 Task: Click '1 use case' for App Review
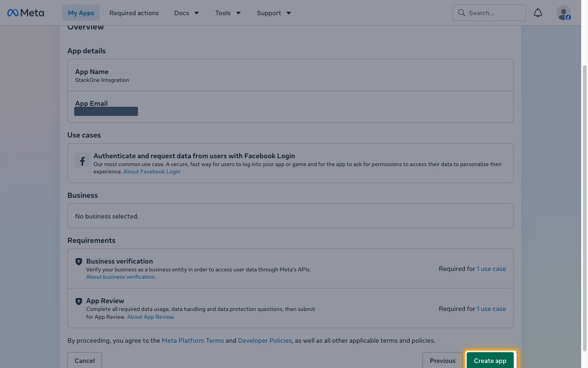pos(491,309)
